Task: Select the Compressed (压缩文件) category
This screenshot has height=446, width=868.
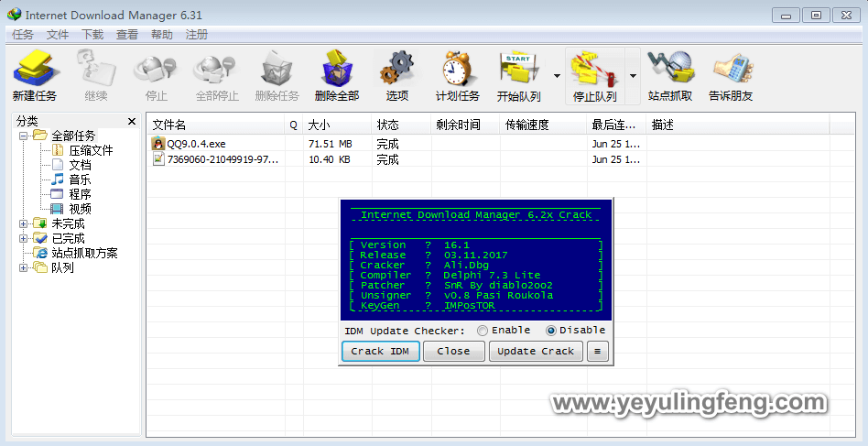Action: point(91,150)
